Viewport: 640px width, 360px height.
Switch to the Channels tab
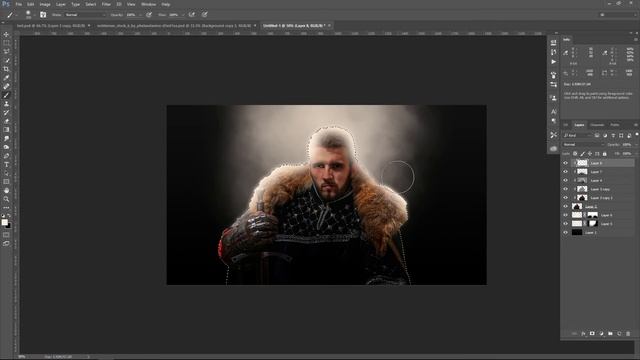[597, 125]
